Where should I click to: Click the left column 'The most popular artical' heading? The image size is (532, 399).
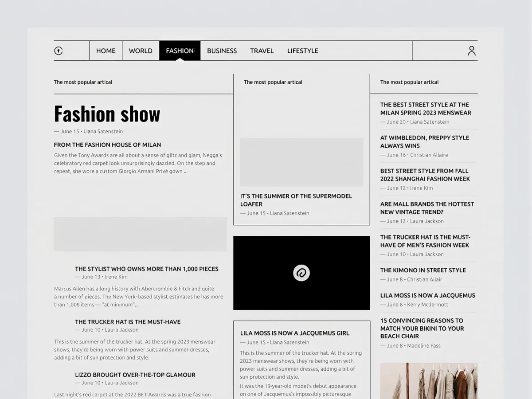point(83,82)
